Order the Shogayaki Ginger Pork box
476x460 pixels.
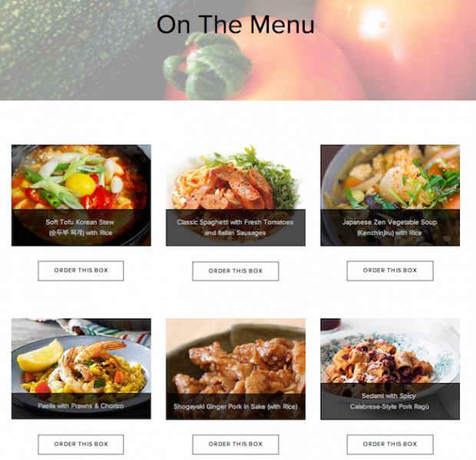[235, 444]
